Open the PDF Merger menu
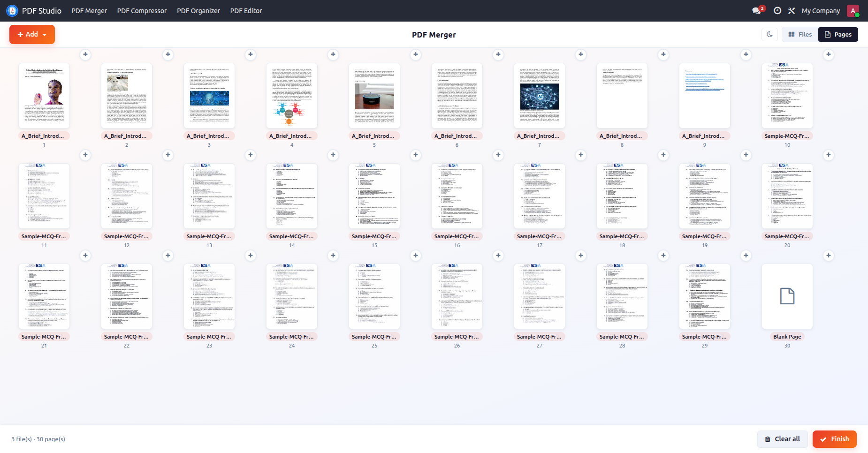 pyautogui.click(x=89, y=10)
